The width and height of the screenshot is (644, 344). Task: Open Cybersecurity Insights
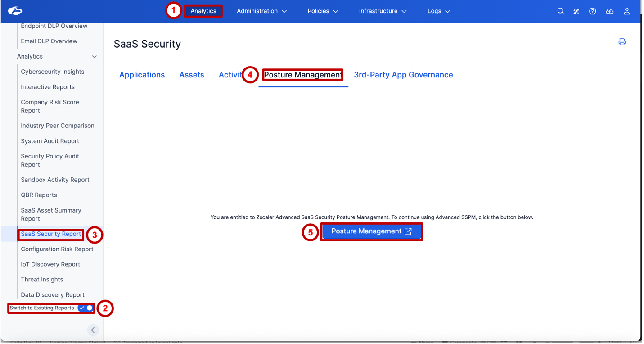pyautogui.click(x=53, y=72)
